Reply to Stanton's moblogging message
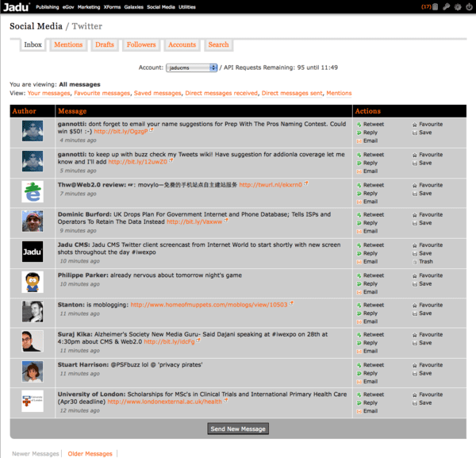 [367, 314]
